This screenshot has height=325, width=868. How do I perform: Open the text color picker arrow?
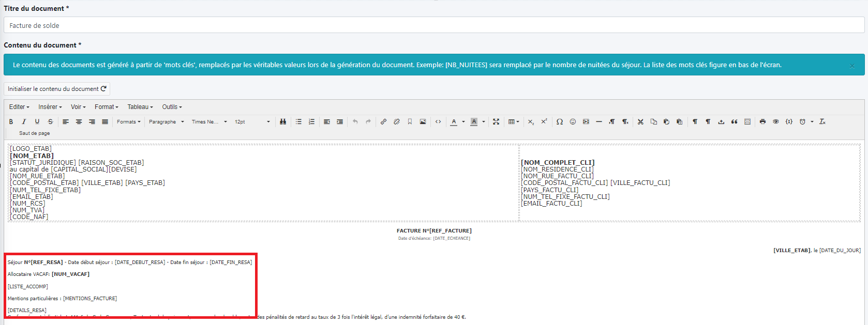click(x=463, y=122)
